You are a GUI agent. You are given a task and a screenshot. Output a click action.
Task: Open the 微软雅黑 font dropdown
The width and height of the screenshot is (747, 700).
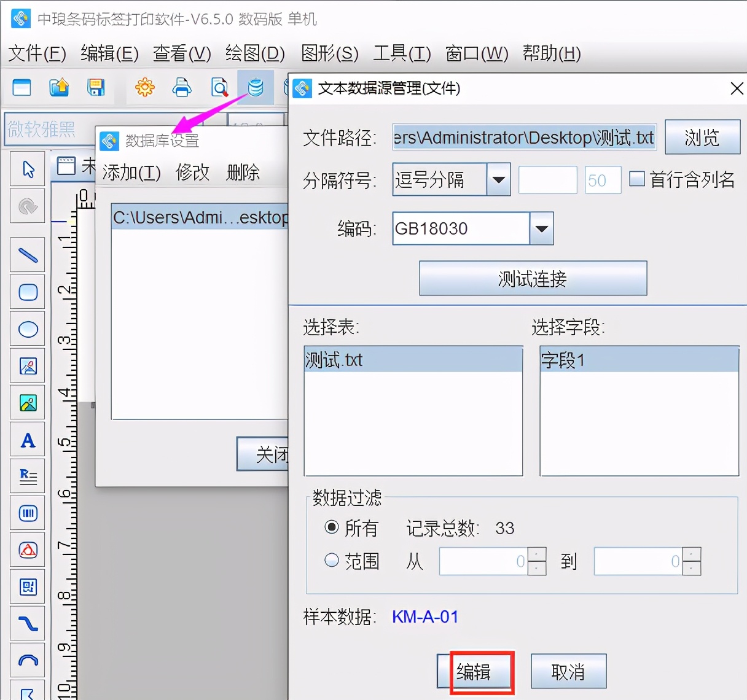(x=49, y=129)
